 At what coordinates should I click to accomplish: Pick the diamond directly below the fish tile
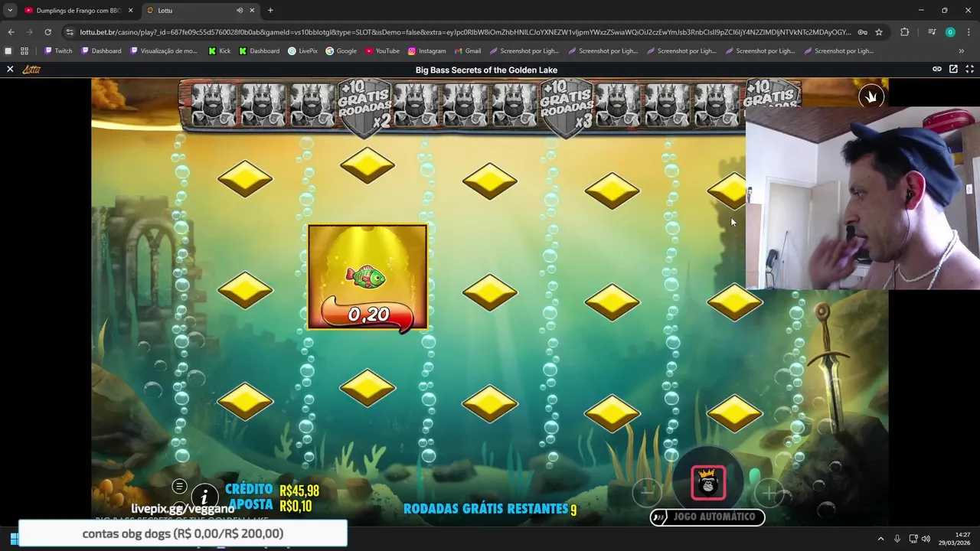coord(367,388)
